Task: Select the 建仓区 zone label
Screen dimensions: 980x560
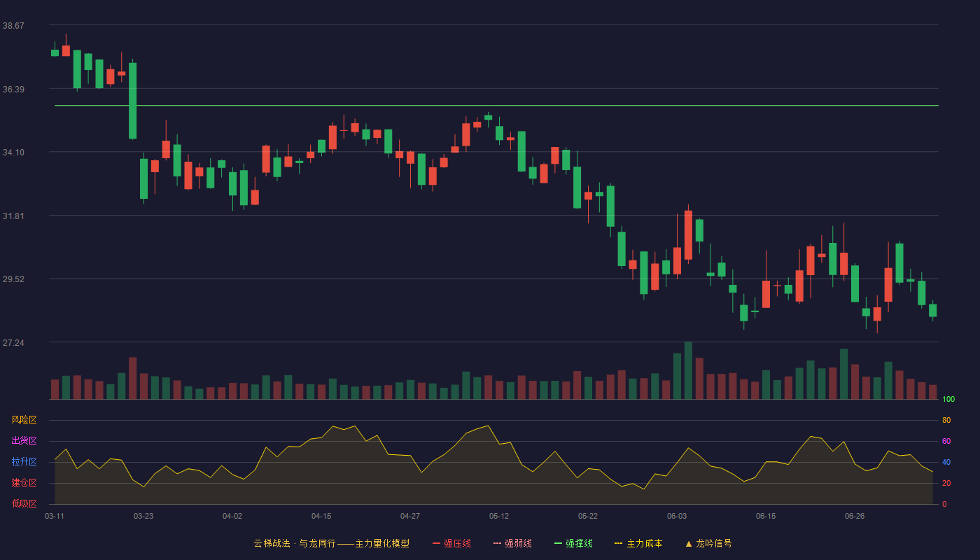Action: pyautogui.click(x=24, y=483)
